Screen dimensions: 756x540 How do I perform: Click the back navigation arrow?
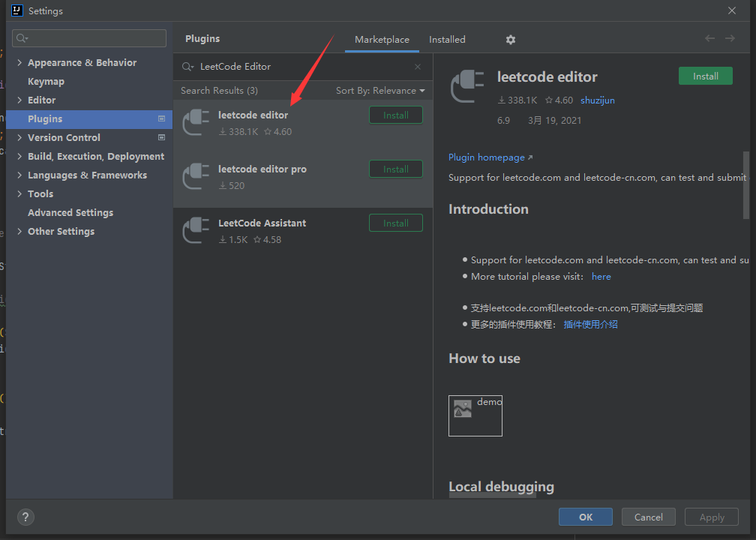(709, 38)
